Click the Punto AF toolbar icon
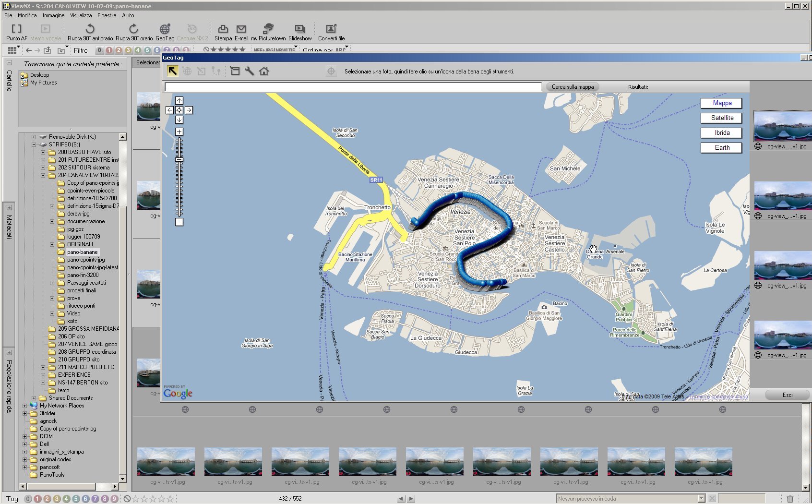This screenshot has height=504, width=812. point(17,29)
